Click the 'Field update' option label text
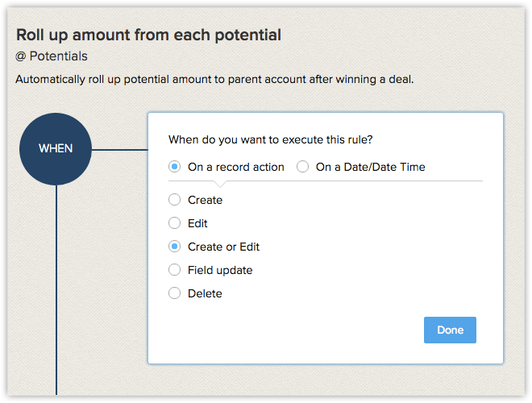The image size is (532, 403). click(x=220, y=270)
